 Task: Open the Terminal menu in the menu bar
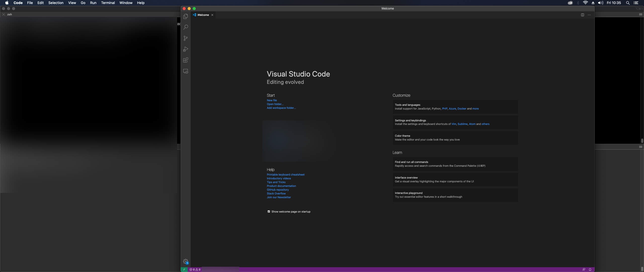point(108,3)
